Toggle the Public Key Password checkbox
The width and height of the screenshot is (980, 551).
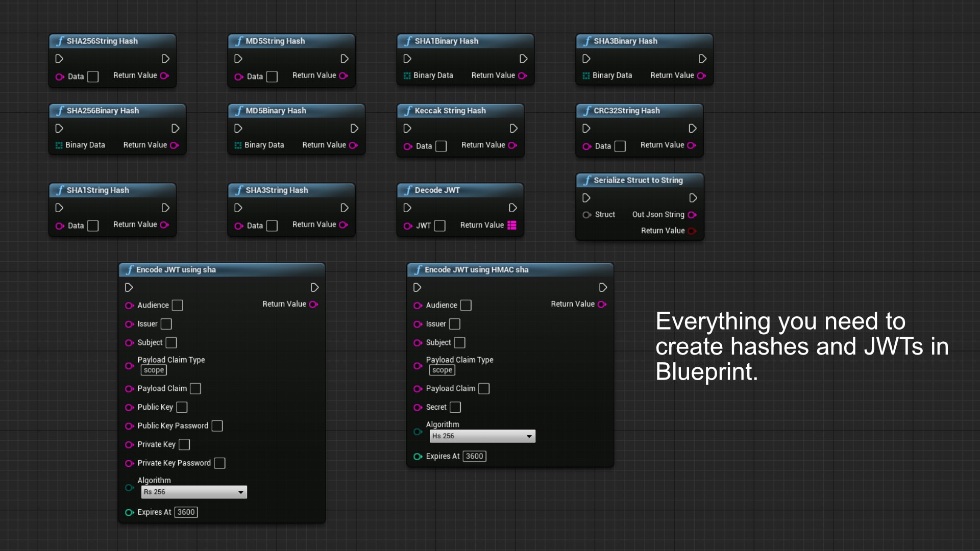tap(217, 425)
